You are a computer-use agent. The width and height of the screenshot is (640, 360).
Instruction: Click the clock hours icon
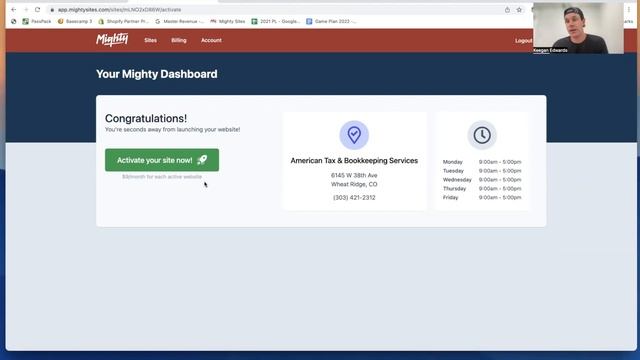click(x=482, y=135)
